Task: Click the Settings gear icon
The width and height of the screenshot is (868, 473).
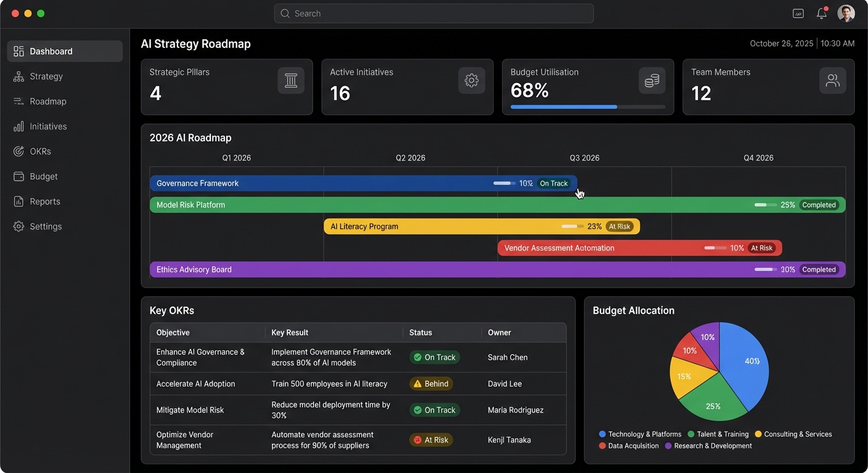Action: pyautogui.click(x=19, y=226)
